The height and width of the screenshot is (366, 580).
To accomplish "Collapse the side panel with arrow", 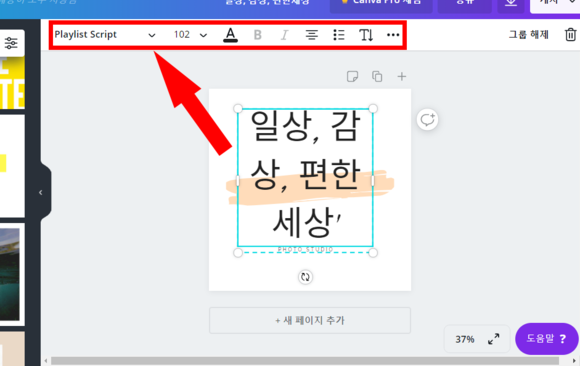I will pyautogui.click(x=41, y=192).
